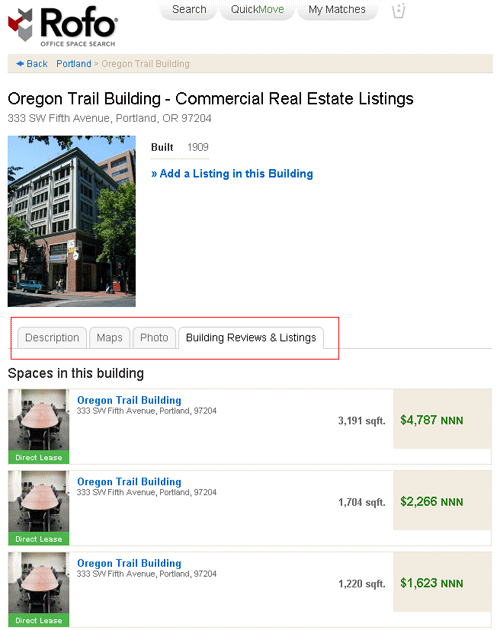This screenshot has width=500, height=630.
Task: Open My Matches
Action: (x=337, y=10)
